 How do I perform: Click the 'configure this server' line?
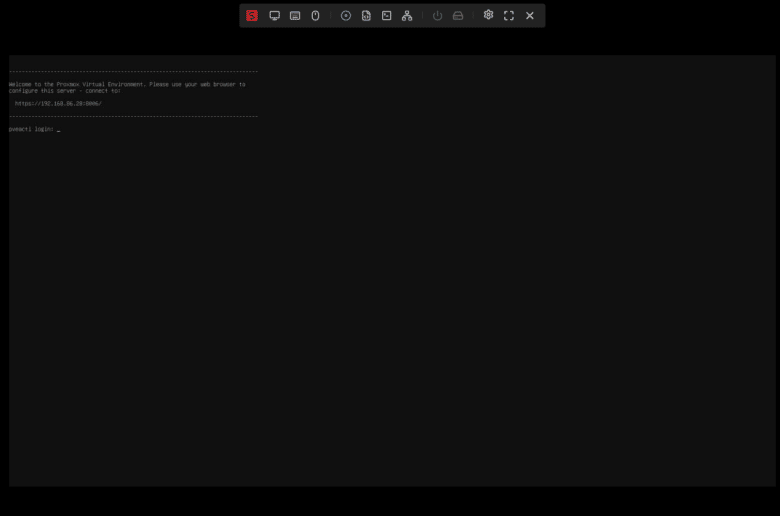pyautogui.click(x=65, y=91)
